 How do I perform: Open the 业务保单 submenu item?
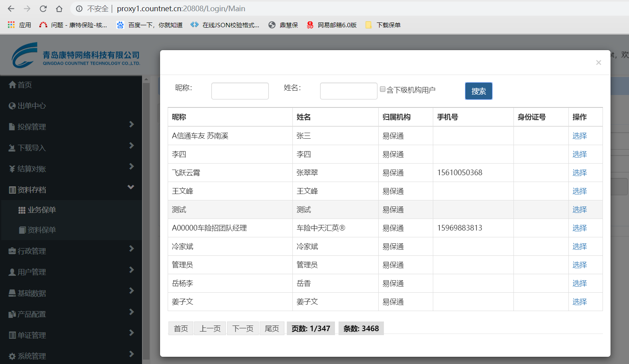pos(41,210)
